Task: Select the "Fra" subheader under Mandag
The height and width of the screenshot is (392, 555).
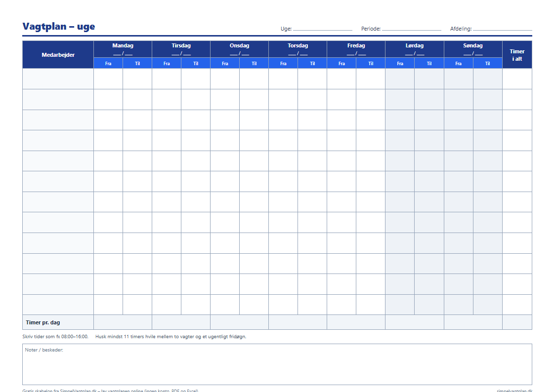Action: click(108, 63)
